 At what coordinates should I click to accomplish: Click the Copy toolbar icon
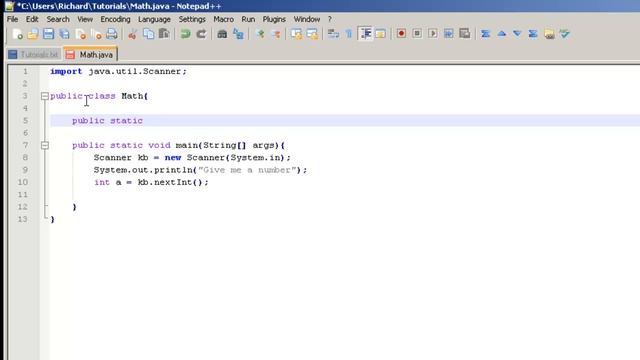pos(149,34)
